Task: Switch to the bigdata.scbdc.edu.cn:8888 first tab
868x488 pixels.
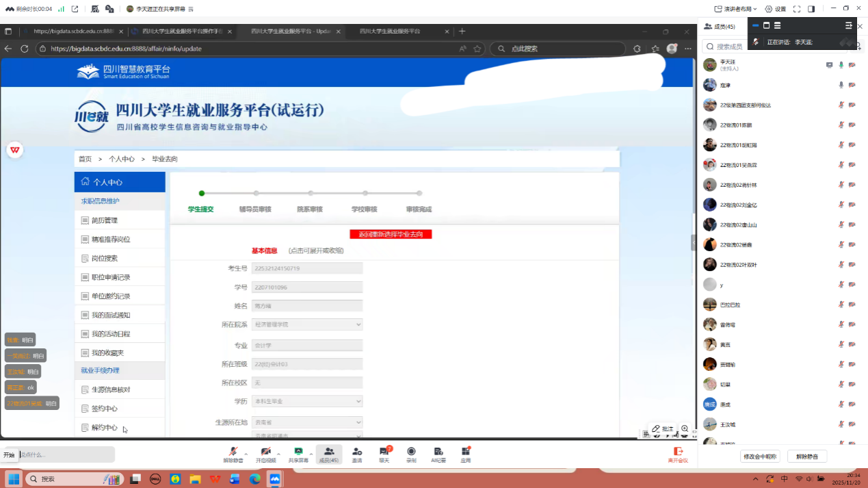Action: click(x=74, y=31)
